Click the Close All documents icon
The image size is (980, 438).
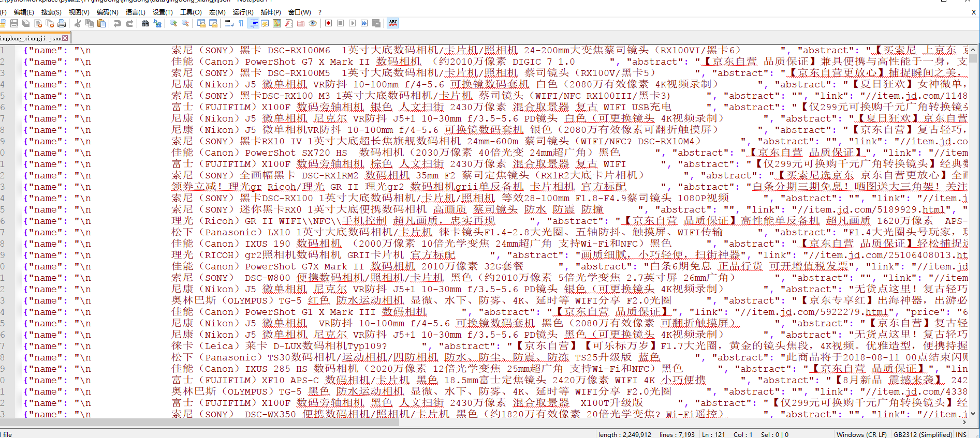[x=50, y=23]
